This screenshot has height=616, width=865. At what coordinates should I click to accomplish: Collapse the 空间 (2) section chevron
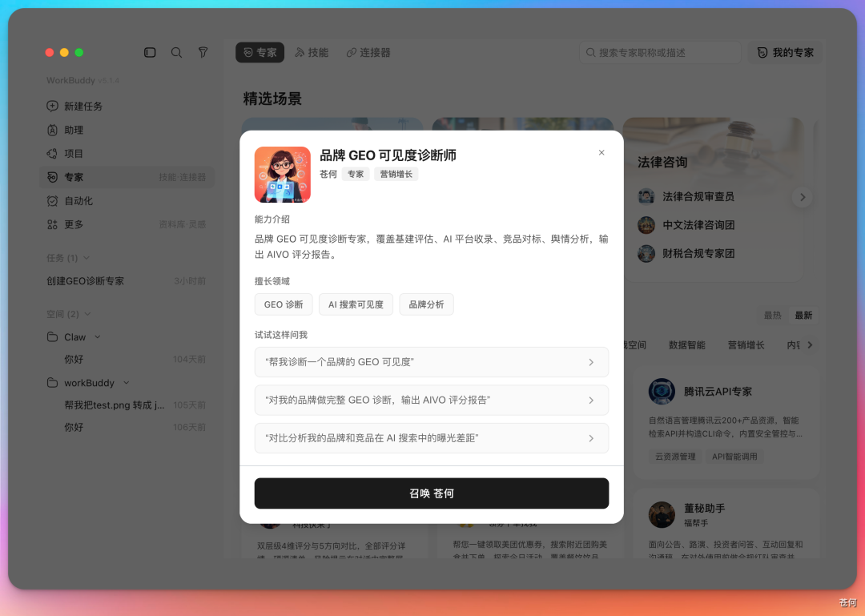[88, 314]
